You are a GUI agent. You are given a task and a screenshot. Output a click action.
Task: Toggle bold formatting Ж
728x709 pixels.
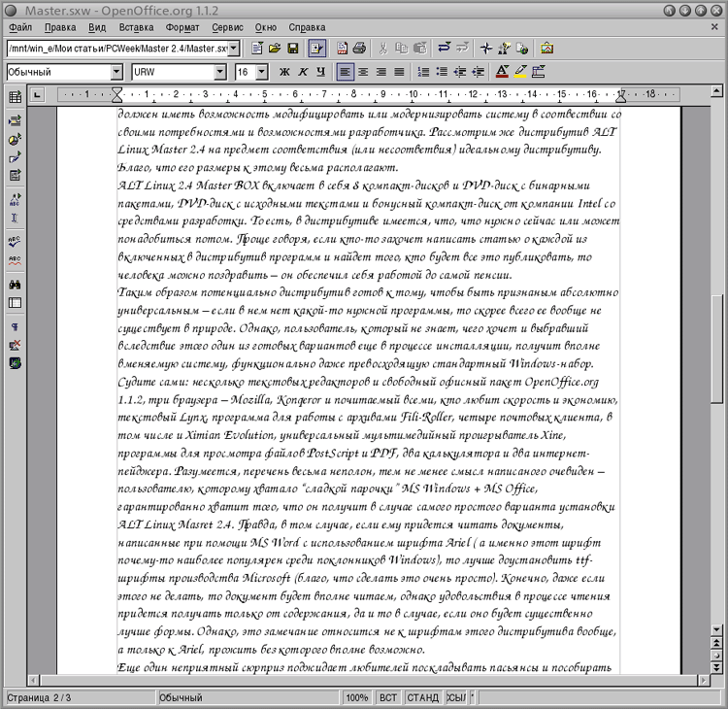(284, 72)
